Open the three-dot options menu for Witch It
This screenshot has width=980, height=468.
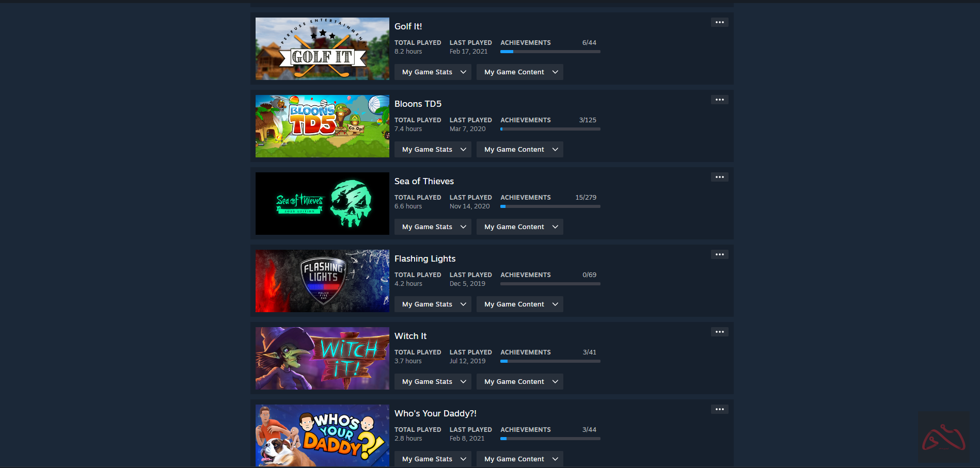(x=719, y=332)
